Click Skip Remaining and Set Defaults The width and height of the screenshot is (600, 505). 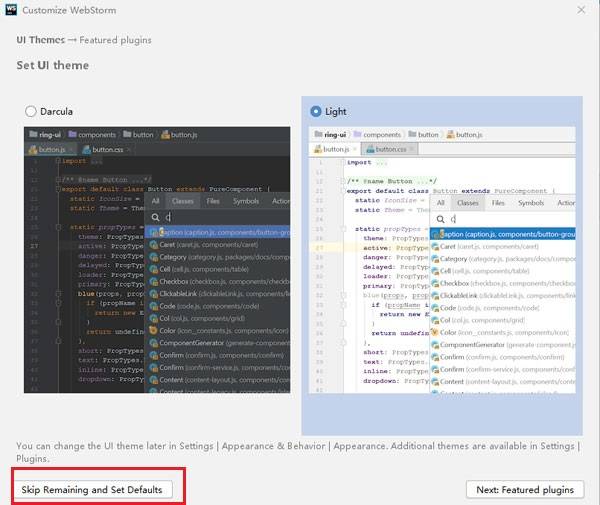(x=92, y=490)
